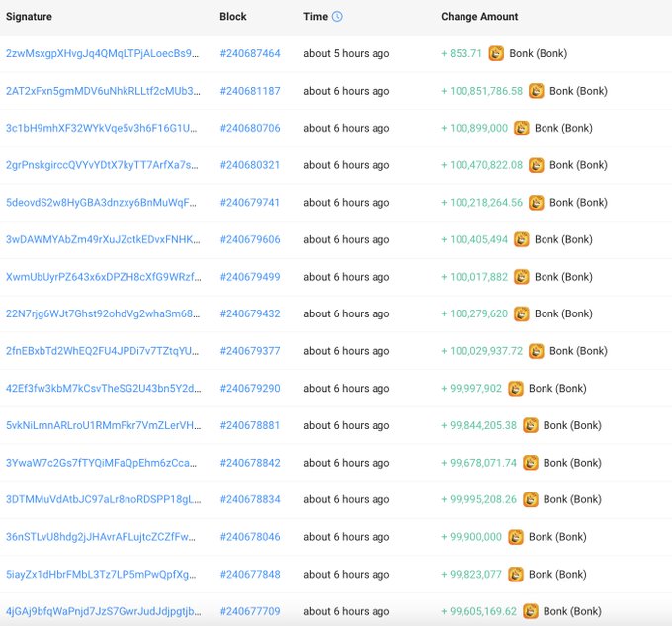672x626 pixels.
Task: Click the amount + 99,900,000
Action: pos(471,537)
